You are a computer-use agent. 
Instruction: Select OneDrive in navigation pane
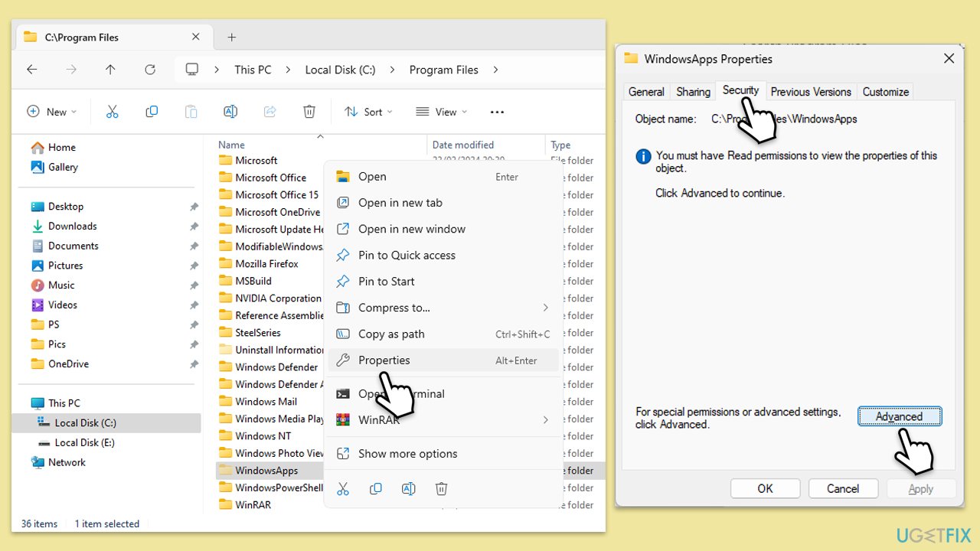click(60, 364)
